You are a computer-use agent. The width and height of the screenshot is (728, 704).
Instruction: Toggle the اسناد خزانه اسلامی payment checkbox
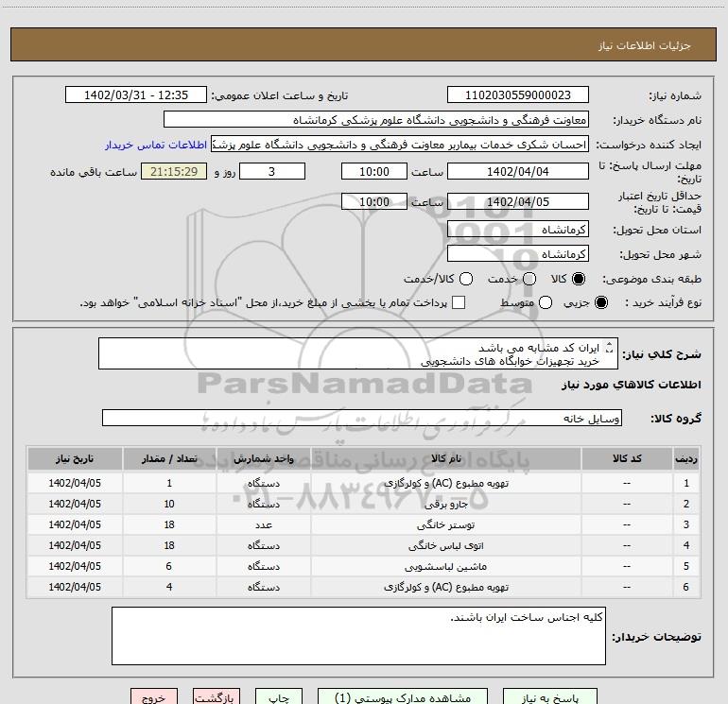click(x=459, y=302)
